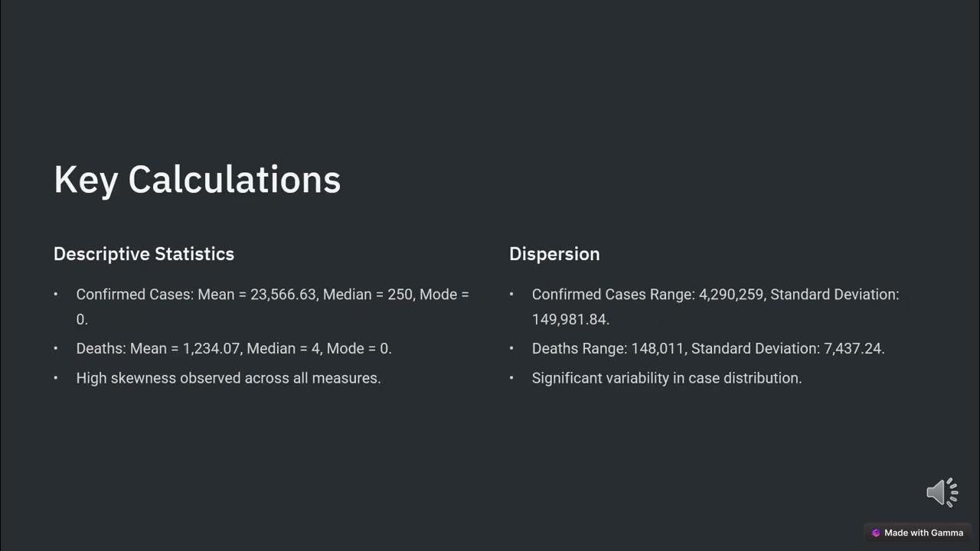Click the Key Calculations title
This screenshot has height=551, width=980.
tap(197, 180)
